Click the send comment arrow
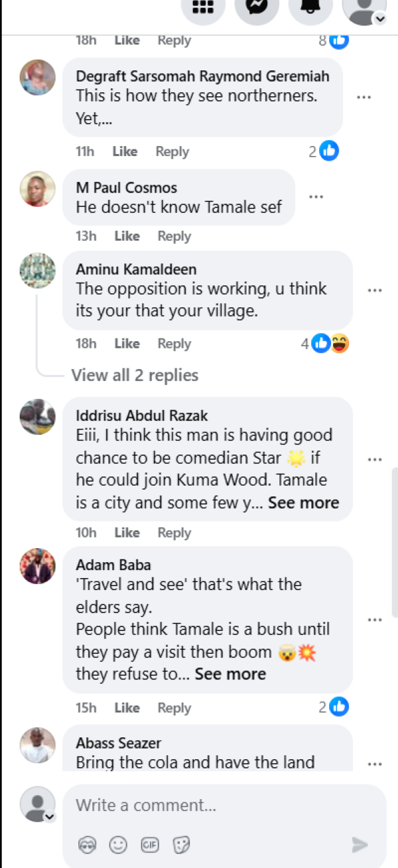Screen dimensions: 398x868 pos(360,845)
